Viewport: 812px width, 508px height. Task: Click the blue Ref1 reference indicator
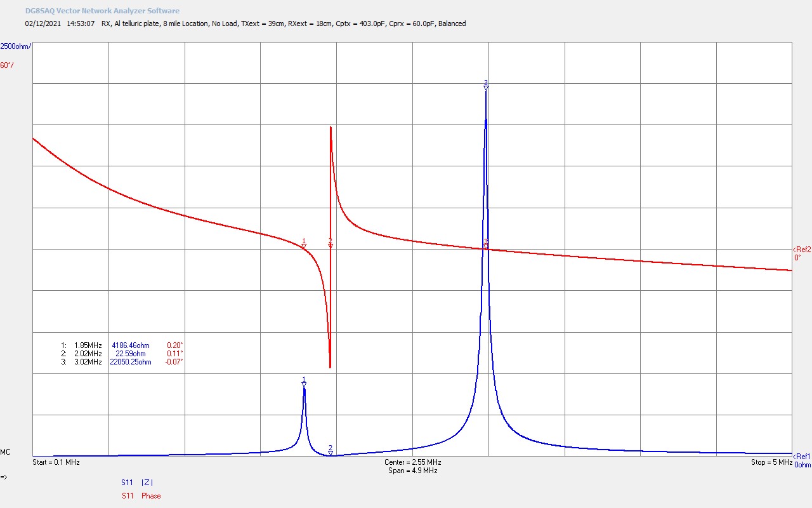click(x=802, y=456)
